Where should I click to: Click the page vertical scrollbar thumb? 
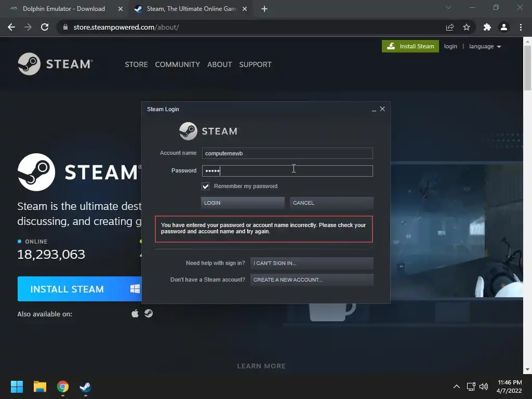pos(527,68)
